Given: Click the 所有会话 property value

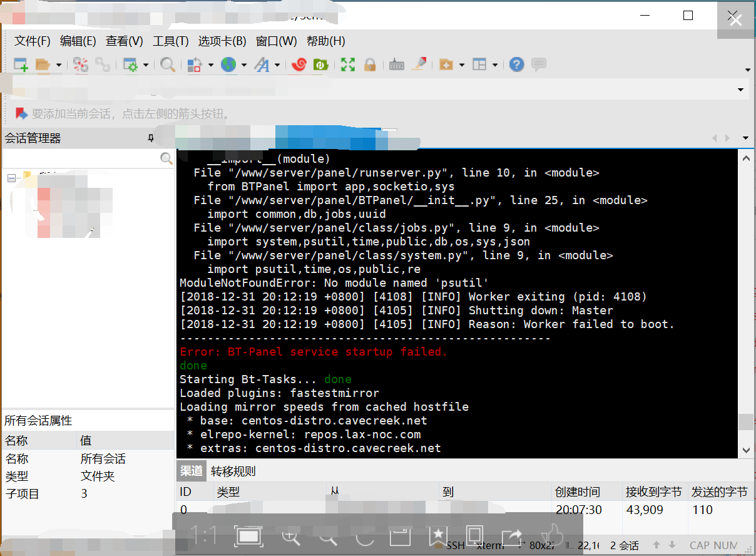Looking at the screenshot, I should point(103,459).
